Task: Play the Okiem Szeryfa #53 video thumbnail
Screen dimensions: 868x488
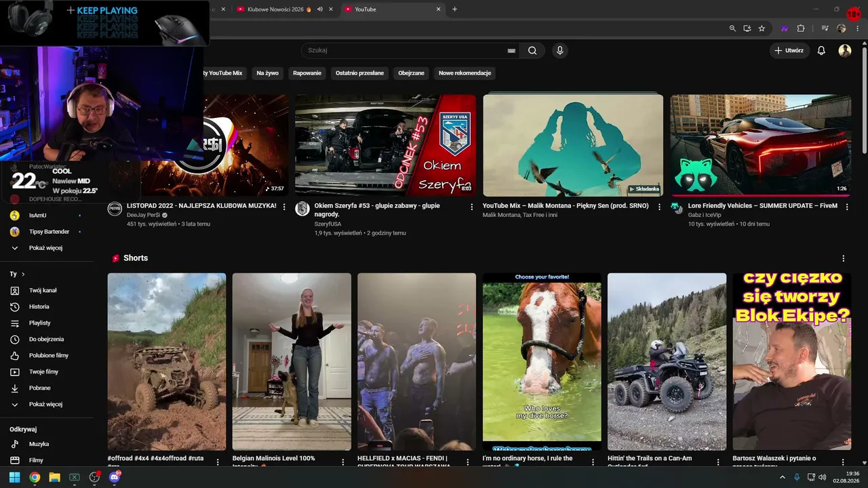Action: 385,145
